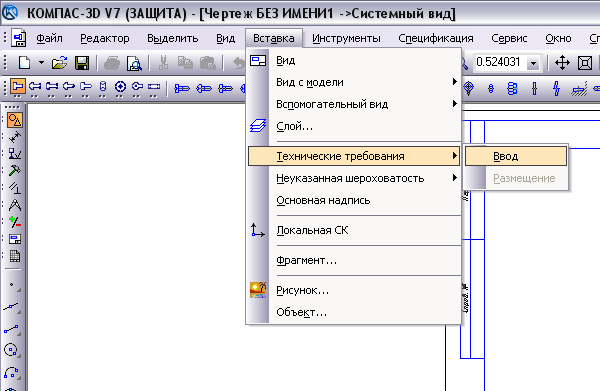
Task: Choose Ввод in the technical requirements submenu
Action: point(516,156)
